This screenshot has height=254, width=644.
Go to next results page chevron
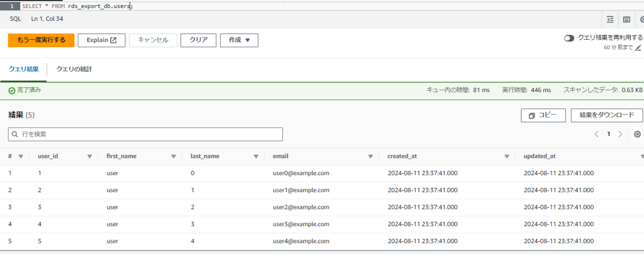point(620,134)
